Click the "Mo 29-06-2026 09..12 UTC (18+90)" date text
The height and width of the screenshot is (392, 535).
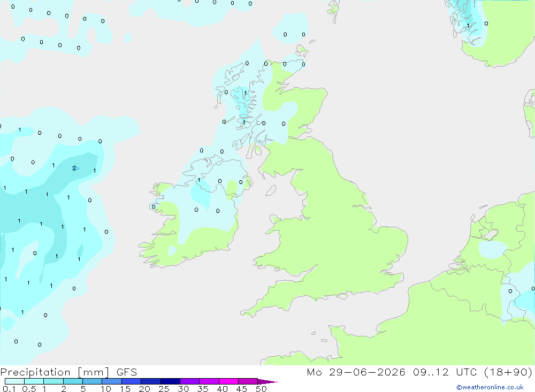(419, 372)
